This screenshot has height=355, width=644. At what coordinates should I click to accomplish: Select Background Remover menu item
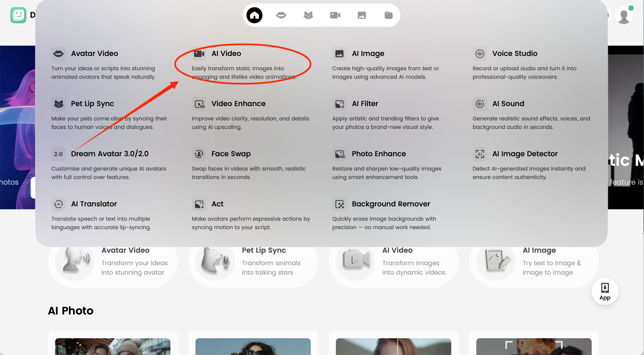click(391, 204)
